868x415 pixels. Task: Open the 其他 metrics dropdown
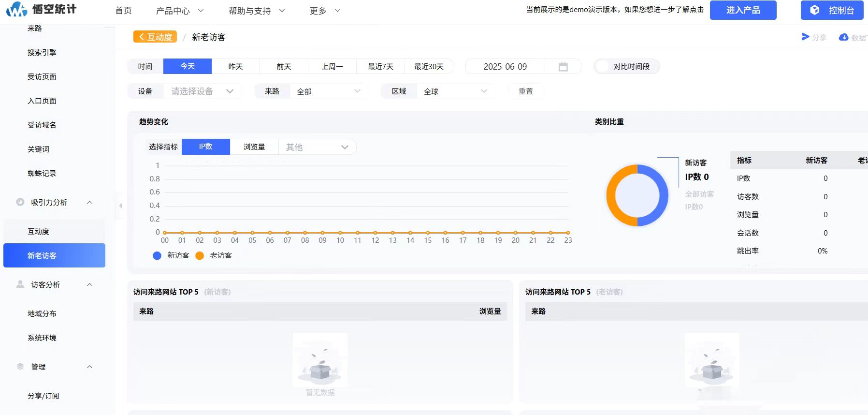[x=317, y=147]
